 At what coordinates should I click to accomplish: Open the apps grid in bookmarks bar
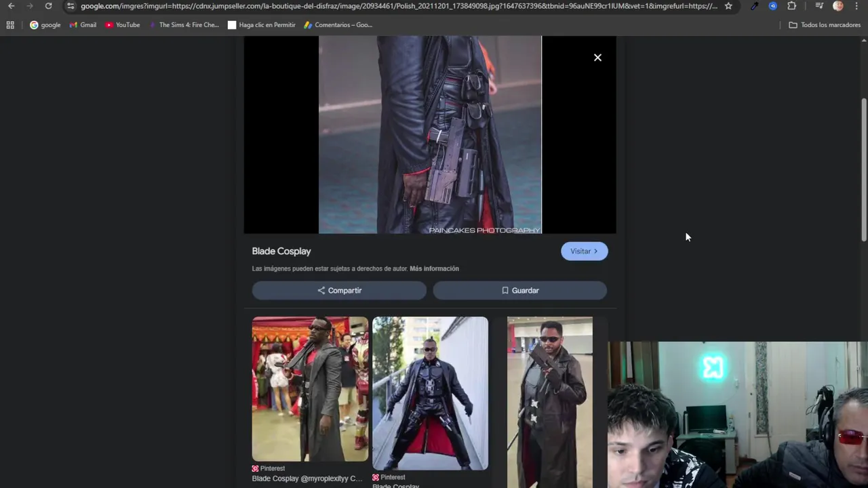[10, 25]
